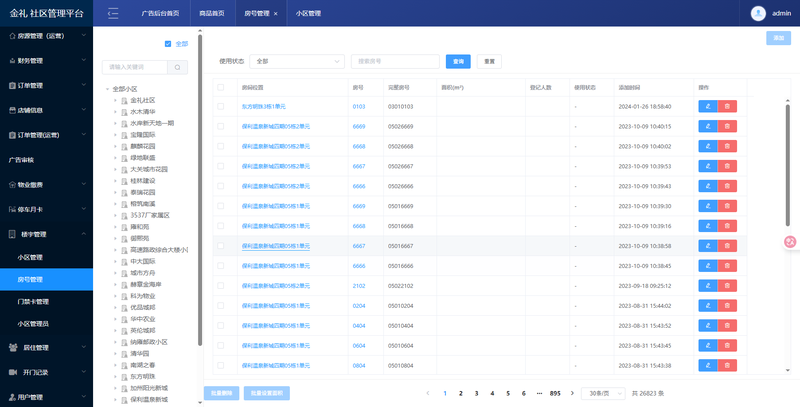The image size is (800, 407).
Task: Open the 30条/页 page size dropdown
Action: [x=604, y=393]
